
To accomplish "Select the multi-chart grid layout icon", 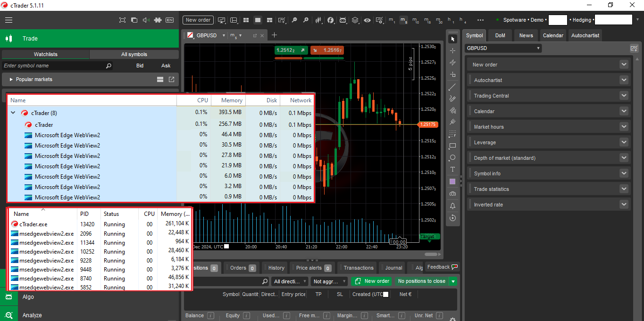I will (246, 20).
